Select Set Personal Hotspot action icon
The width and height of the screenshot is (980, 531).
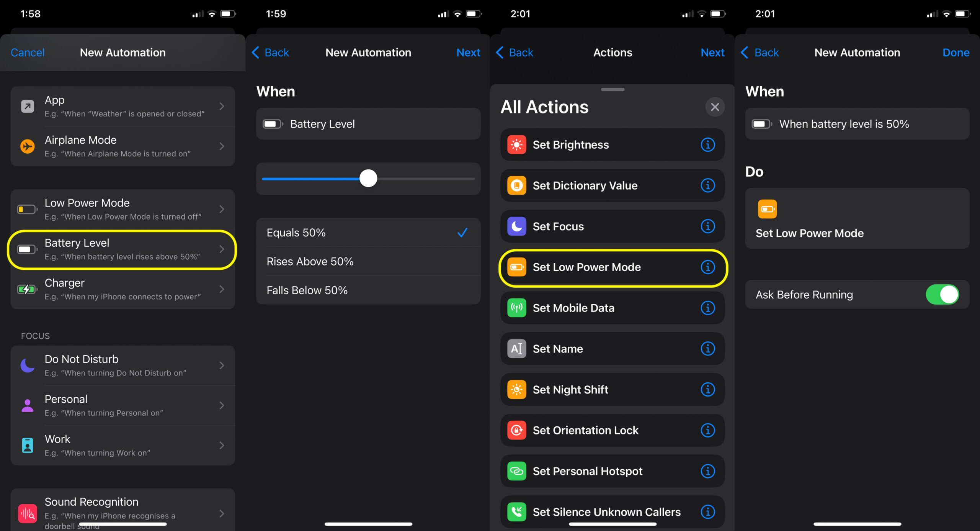point(518,471)
